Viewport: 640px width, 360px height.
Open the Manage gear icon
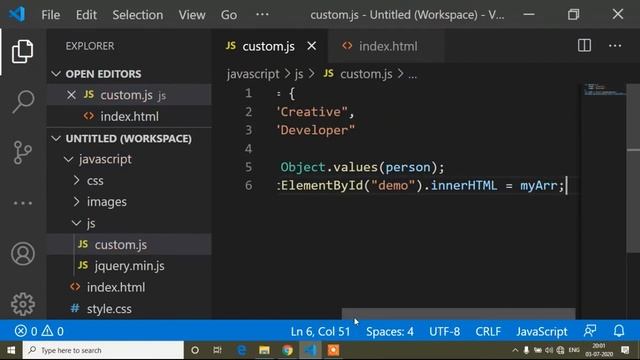[x=22, y=304]
